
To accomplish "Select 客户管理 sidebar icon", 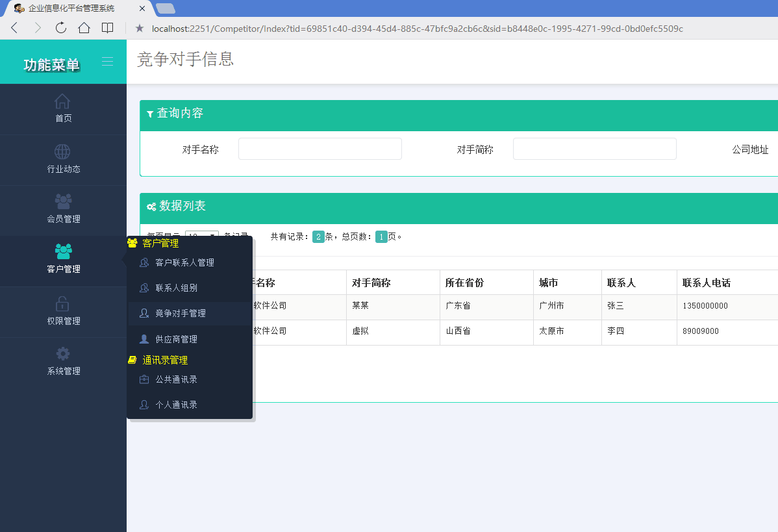I will pos(63,251).
